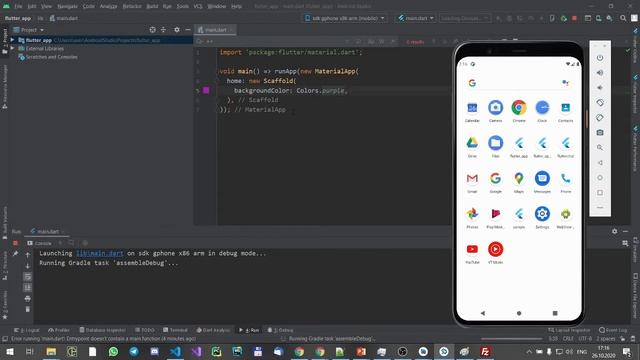
Task: Toggle soft-wrap button in Run console
Action: [x=27, y=277]
